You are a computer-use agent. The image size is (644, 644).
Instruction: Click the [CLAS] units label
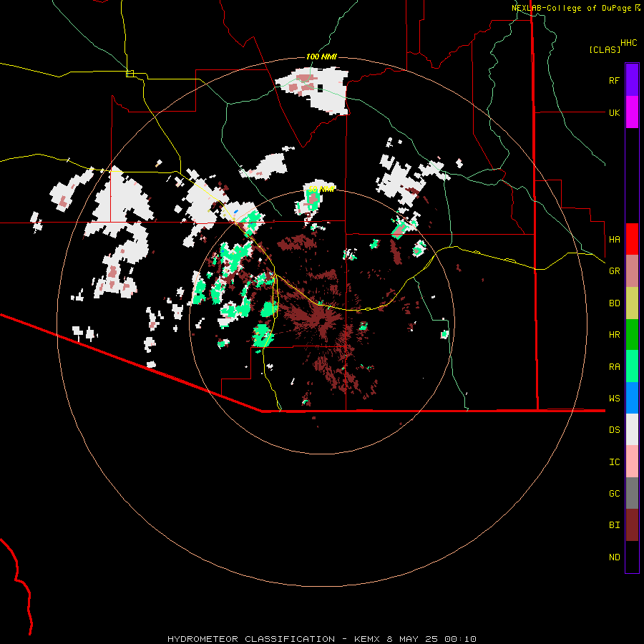tap(605, 49)
